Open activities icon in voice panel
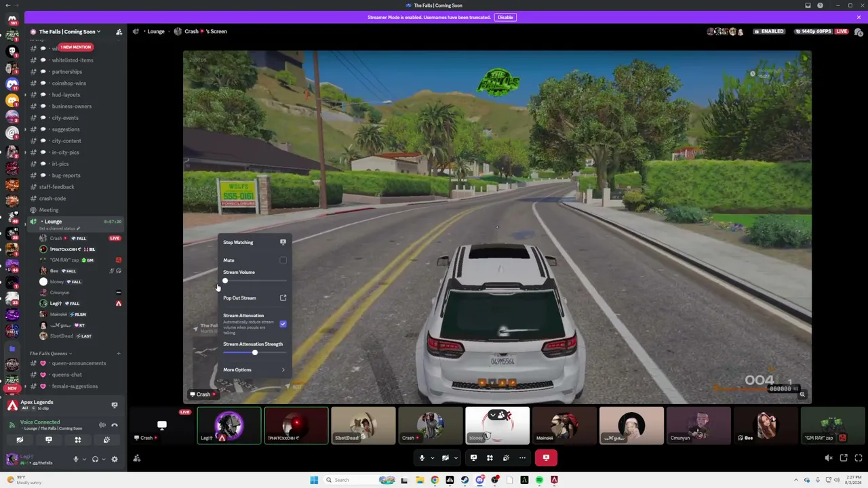This screenshot has height=488, width=868. 78,440
